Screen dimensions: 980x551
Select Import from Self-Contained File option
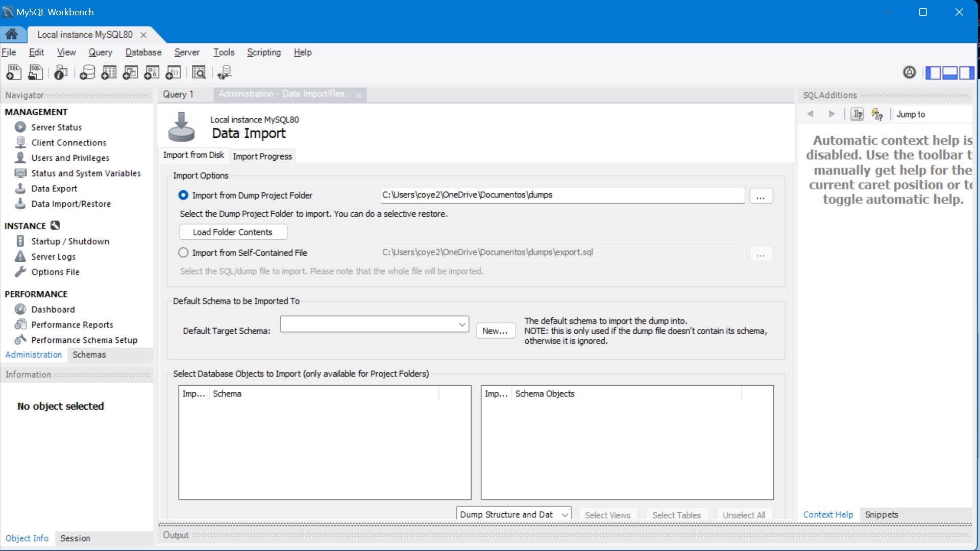(183, 253)
